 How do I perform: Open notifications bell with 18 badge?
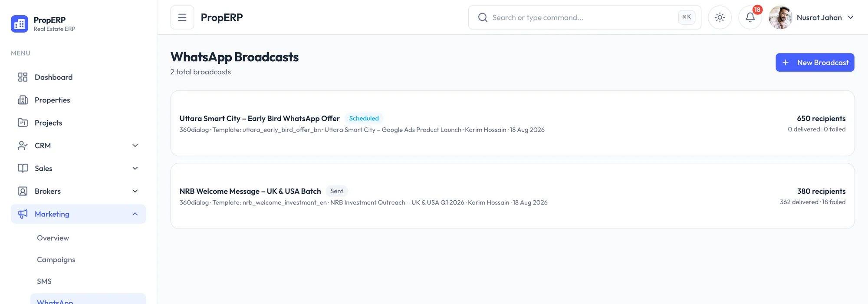point(750,17)
